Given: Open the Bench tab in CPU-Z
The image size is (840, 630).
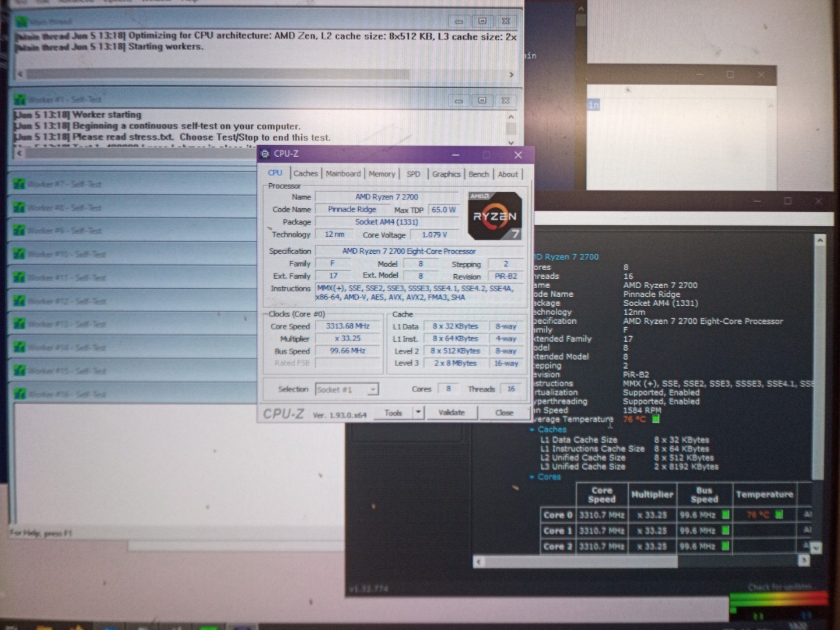Looking at the screenshot, I should tap(478, 174).
